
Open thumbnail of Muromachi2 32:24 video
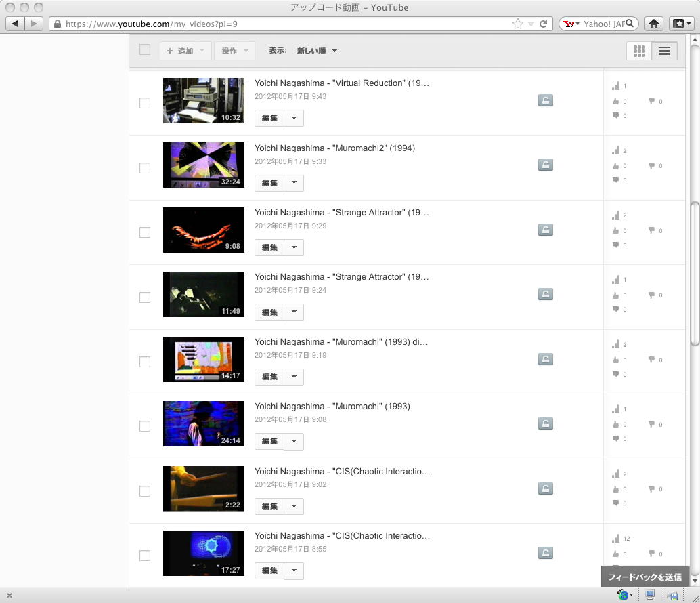click(204, 165)
